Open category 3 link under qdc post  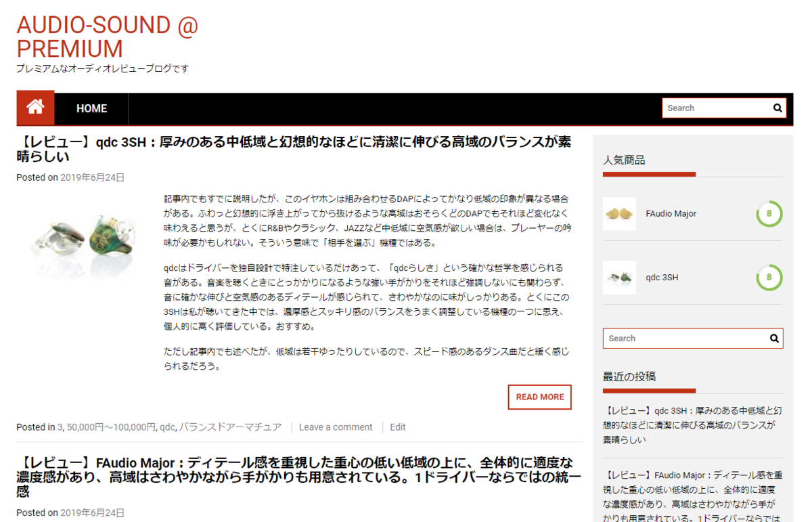60,427
